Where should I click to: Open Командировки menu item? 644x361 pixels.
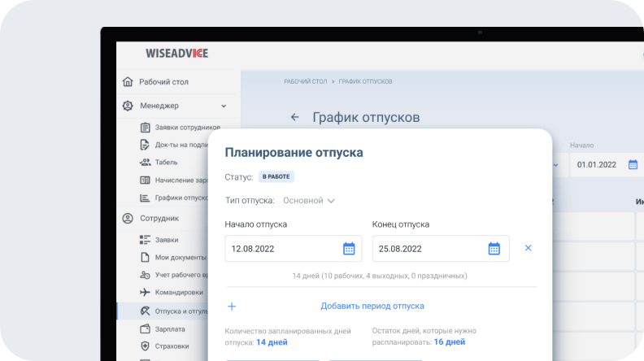(x=179, y=293)
